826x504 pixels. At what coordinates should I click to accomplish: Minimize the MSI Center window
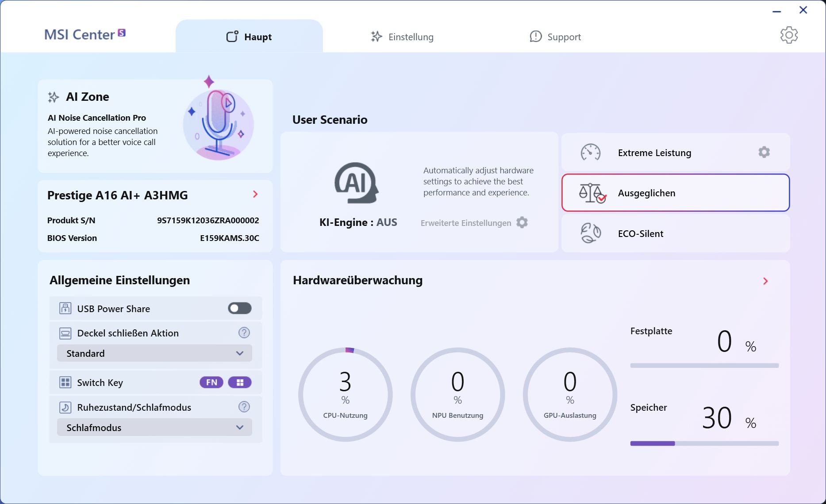click(x=777, y=11)
